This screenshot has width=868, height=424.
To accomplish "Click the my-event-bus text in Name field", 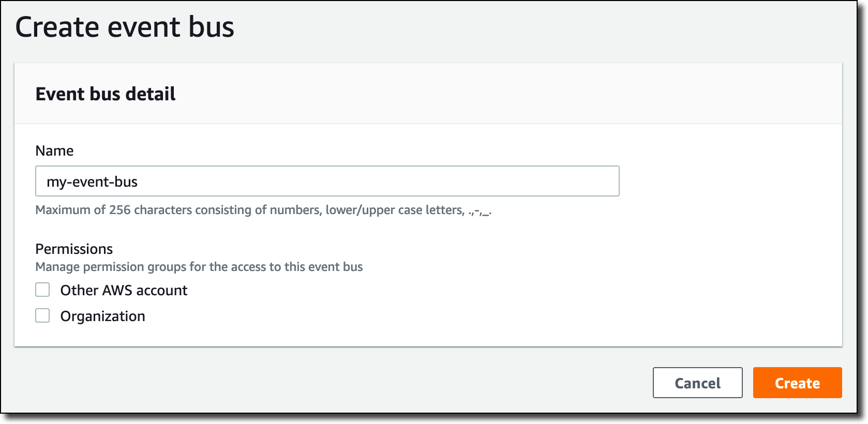I will [x=92, y=182].
